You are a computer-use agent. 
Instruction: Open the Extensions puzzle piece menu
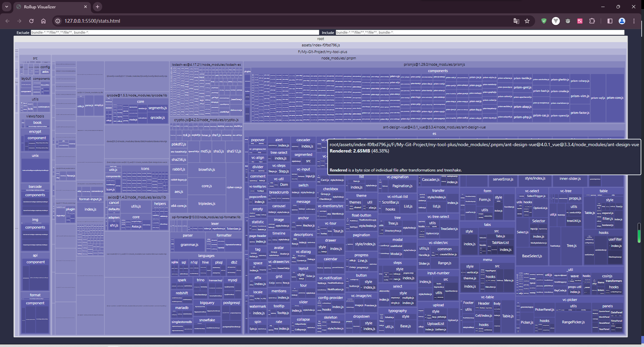tap(592, 21)
